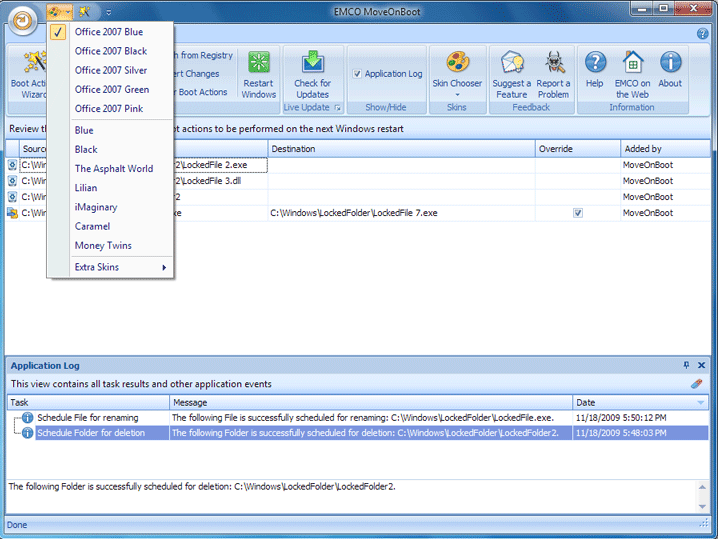Click the Done status bar text

pyautogui.click(x=17, y=525)
